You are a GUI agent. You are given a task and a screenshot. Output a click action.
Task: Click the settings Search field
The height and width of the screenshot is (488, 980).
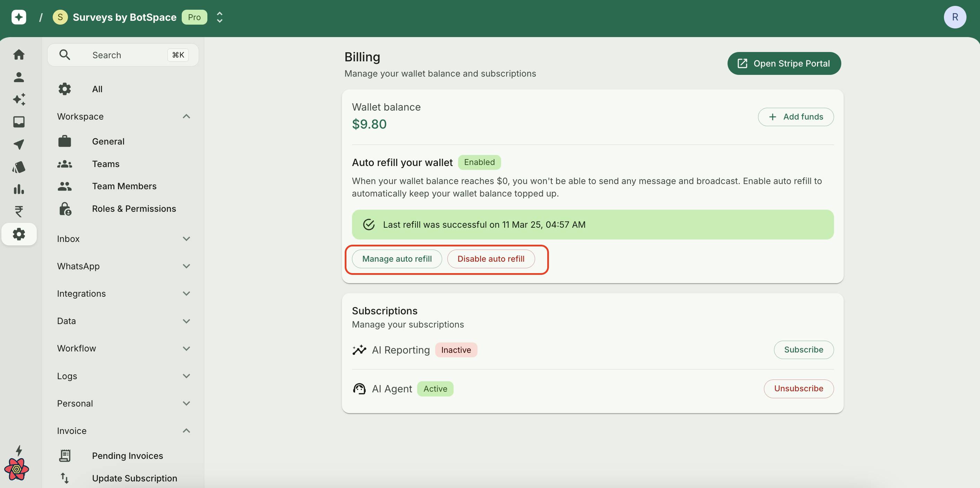(x=123, y=55)
